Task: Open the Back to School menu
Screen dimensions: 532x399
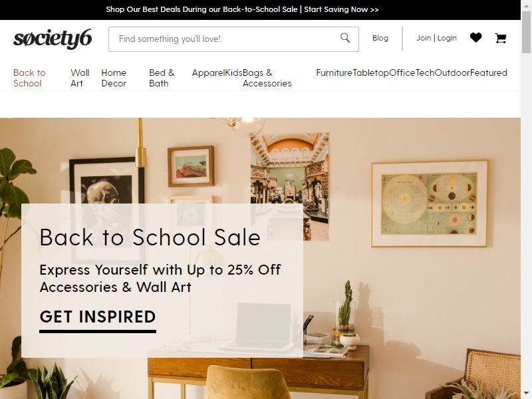Action: coord(29,78)
